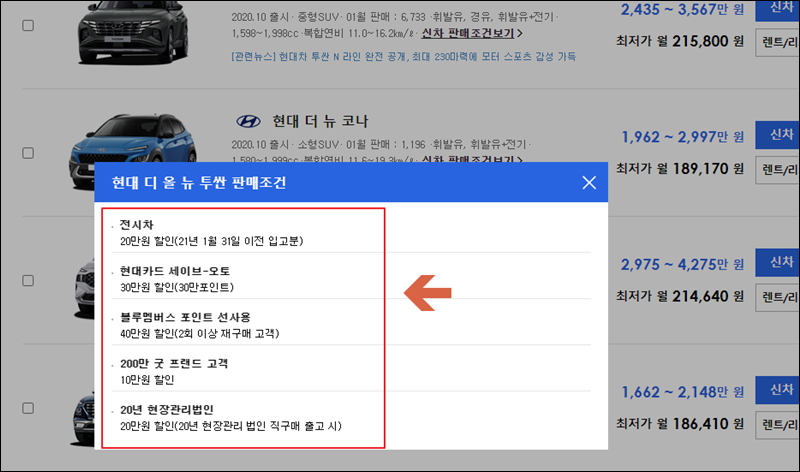Click the price range 1,662 ~ 2,148만 원
800x472 pixels.
(x=682, y=392)
